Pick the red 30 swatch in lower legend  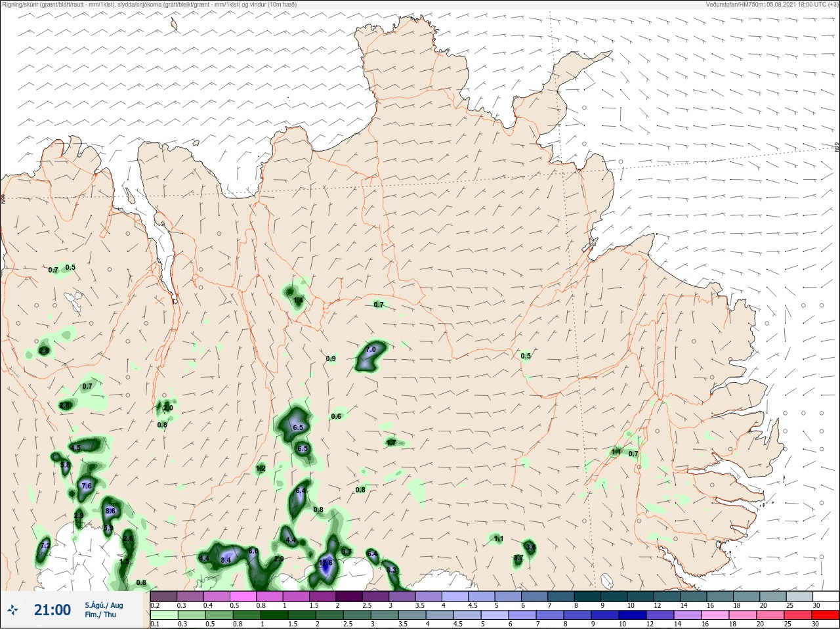(826, 615)
